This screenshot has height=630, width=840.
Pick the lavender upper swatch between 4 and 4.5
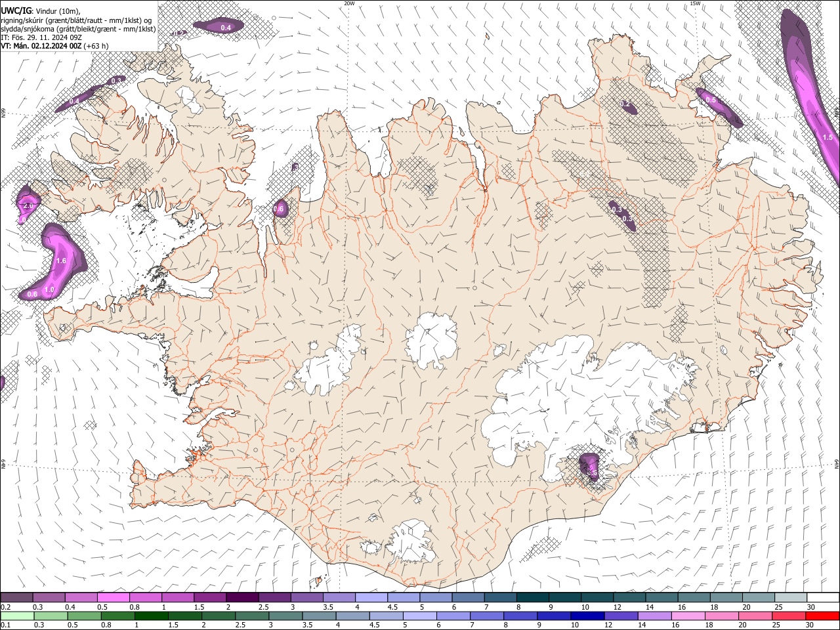tap(371, 597)
